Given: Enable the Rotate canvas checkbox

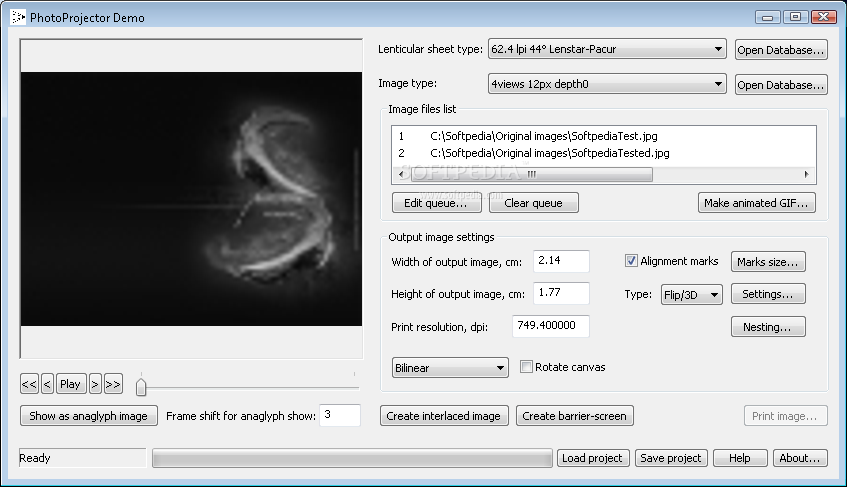Looking at the screenshot, I should pos(526,367).
